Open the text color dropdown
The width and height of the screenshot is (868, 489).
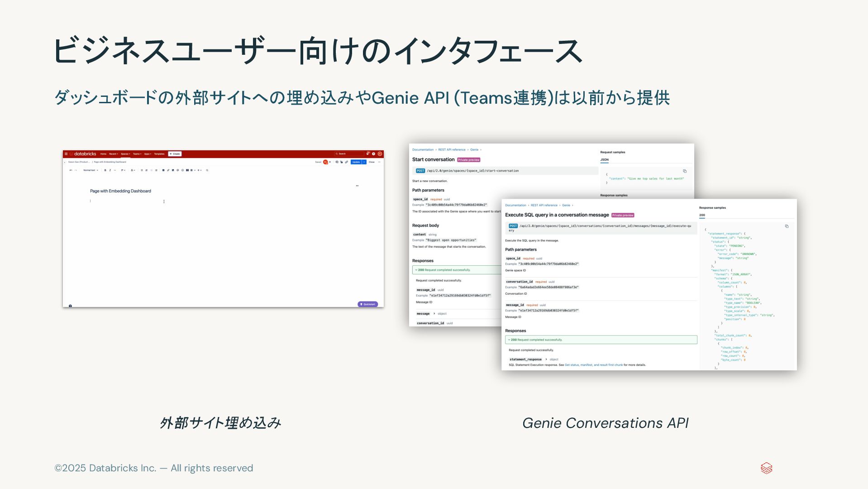point(133,170)
